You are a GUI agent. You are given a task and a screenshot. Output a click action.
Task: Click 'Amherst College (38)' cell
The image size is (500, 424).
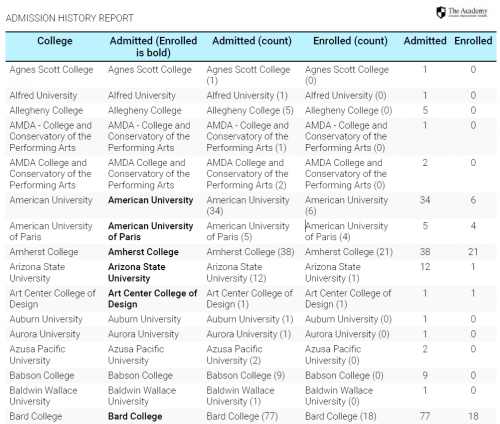[x=250, y=252]
